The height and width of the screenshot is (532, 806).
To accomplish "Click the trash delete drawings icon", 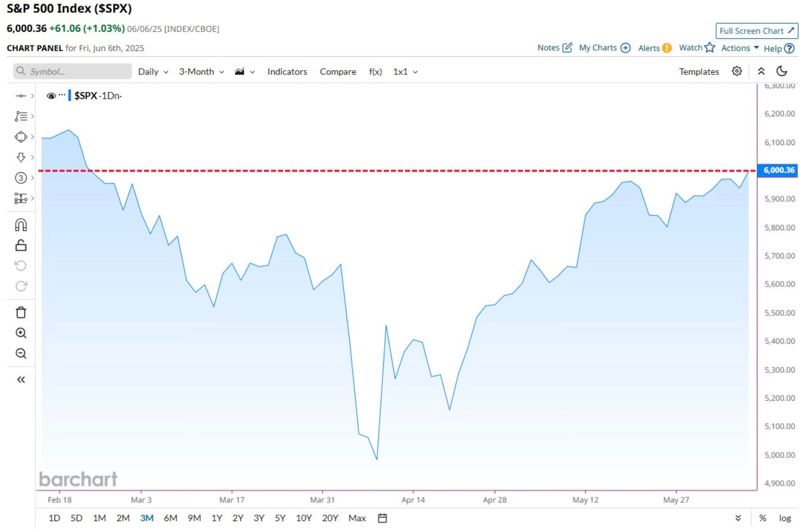I will coord(21,312).
